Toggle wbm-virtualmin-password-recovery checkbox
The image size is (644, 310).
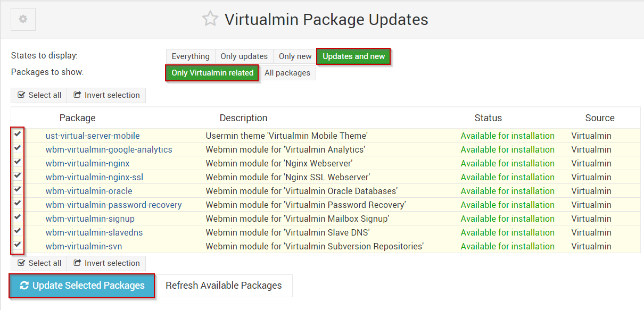point(18,203)
